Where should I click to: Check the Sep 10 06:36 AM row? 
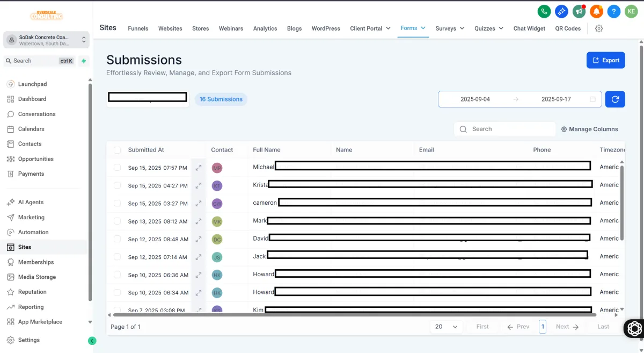117,275
